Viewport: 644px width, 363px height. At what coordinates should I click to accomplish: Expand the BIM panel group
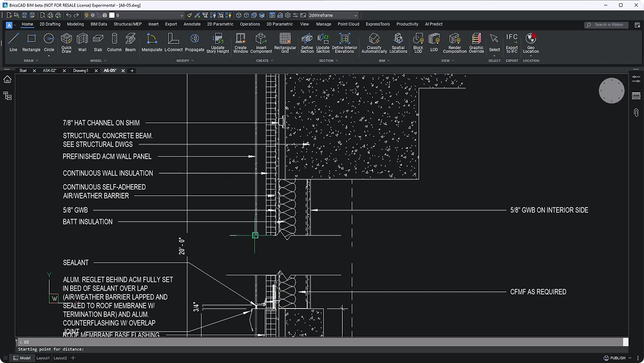384,61
